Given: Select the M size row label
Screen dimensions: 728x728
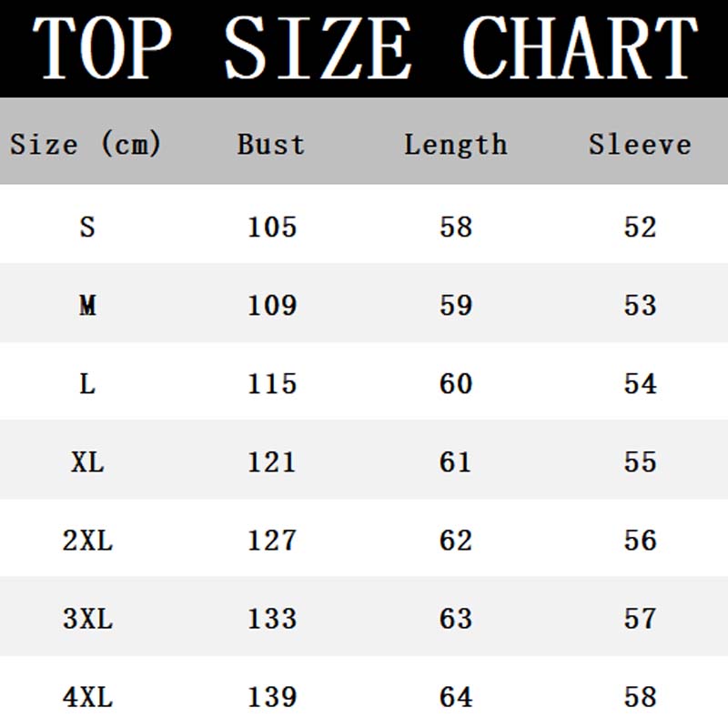Looking at the screenshot, I should [x=87, y=306].
